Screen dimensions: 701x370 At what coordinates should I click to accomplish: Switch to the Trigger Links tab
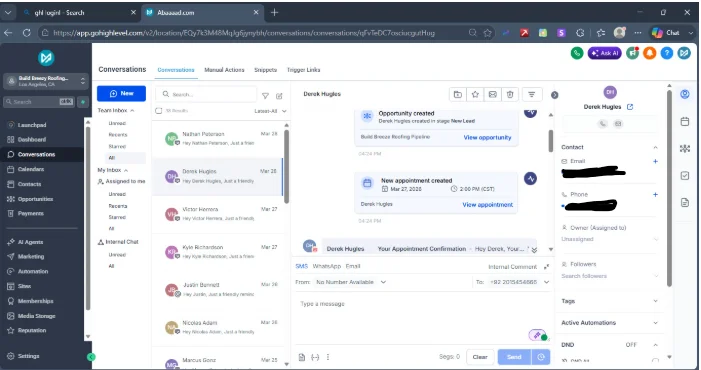pyautogui.click(x=303, y=70)
